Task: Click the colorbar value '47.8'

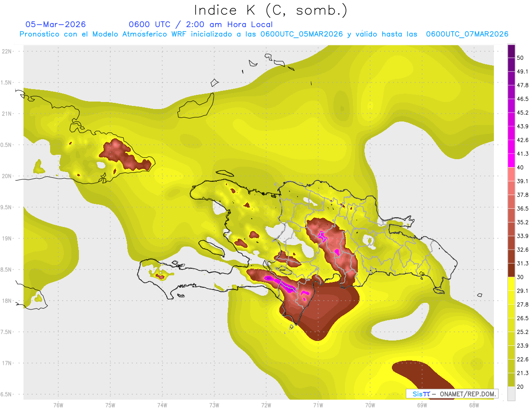Action: point(523,85)
